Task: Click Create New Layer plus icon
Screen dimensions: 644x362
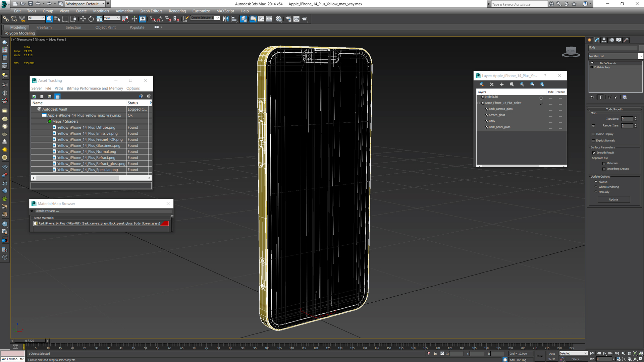Action: click(502, 84)
